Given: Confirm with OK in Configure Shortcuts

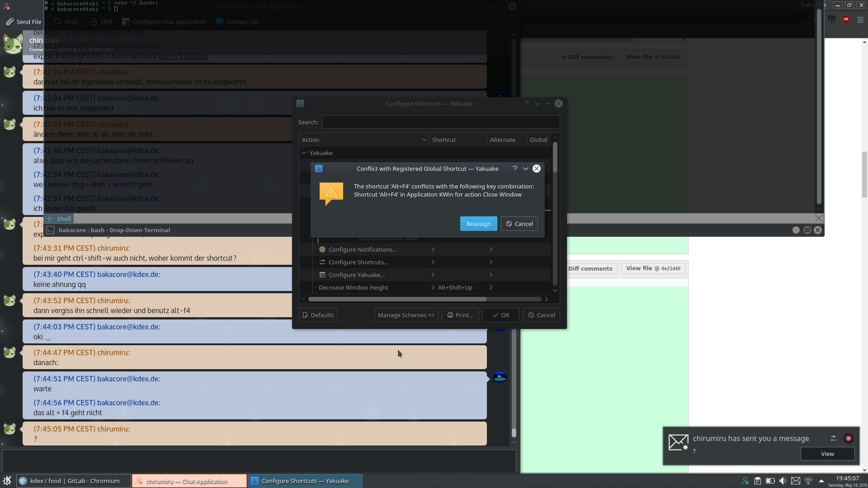Looking at the screenshot, I should 500,315.
